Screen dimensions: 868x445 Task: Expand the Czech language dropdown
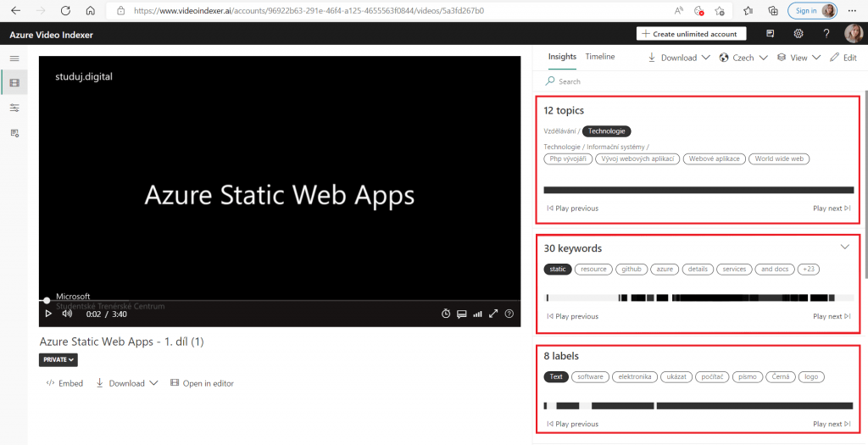pos(743,58)
